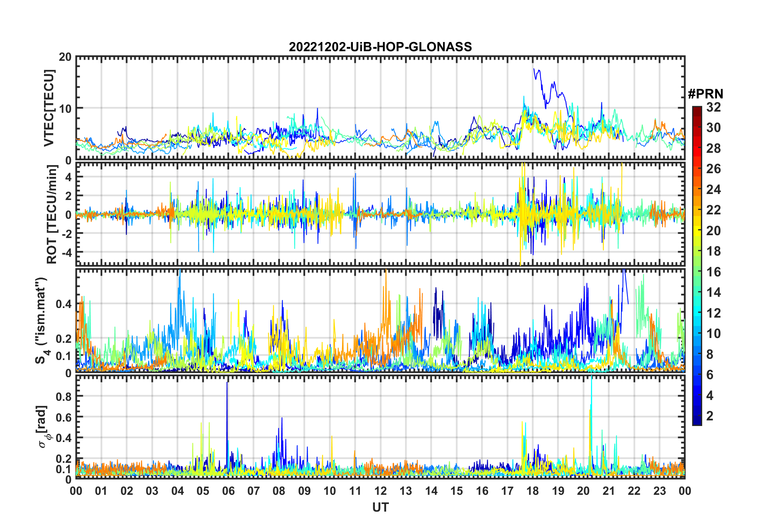
Task: Choose the "19" hour tick on the UT axis
Action: (558, 491)
